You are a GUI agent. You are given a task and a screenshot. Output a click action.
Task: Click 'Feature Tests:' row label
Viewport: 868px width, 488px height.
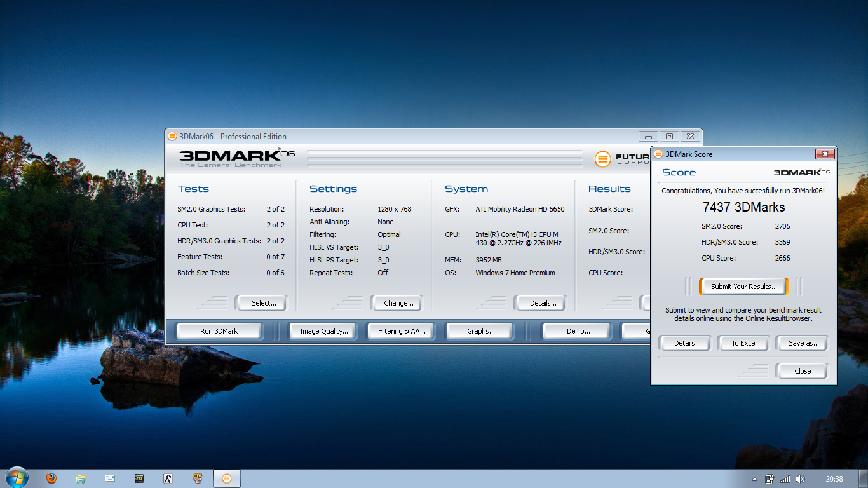pyautogui.click(x=200, y=257)
